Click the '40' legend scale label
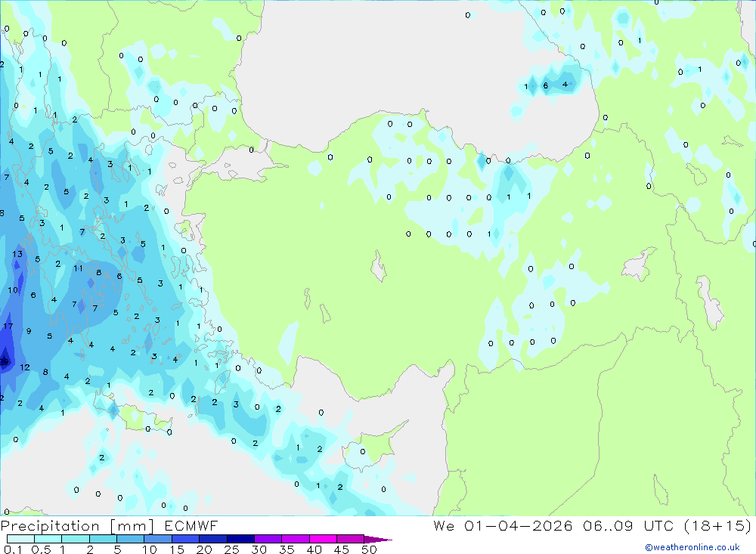Screen dimensions: 756x554 314,549
